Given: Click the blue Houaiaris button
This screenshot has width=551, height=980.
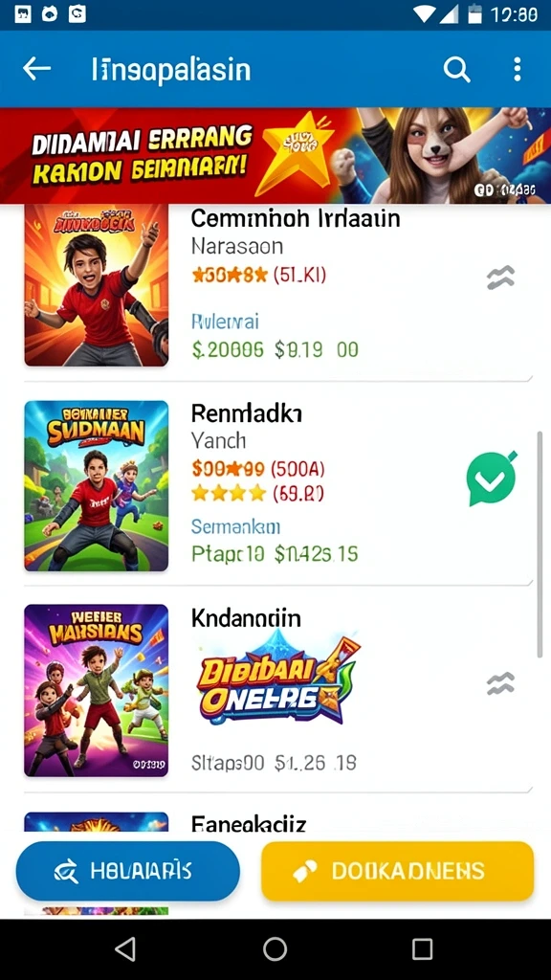Looking at the screenshot, I should tap(127, 871).
